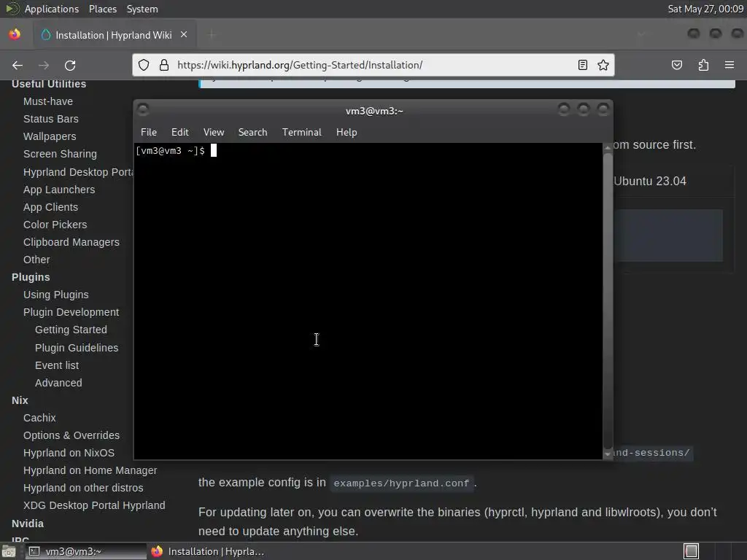The height and width of the screenshot is (560, 747).
Task: Open App Launchers sidebar link
Action: pyautogui.click(x=59, y=190)
